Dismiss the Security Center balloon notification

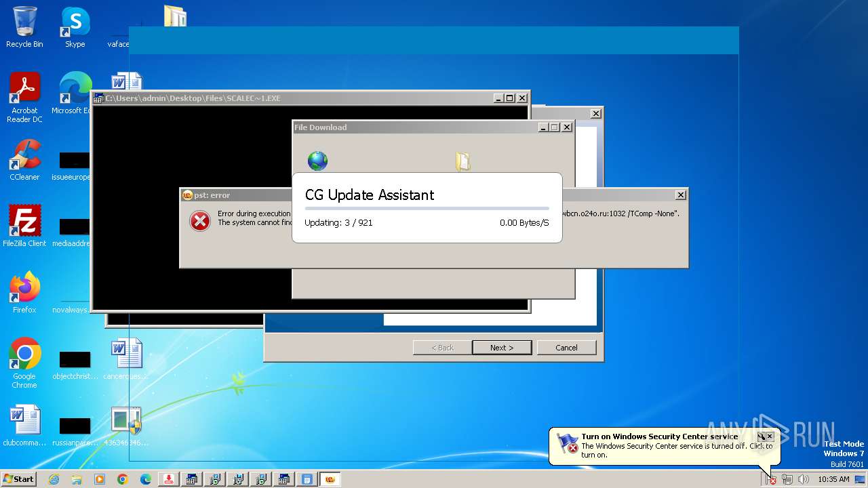point(770,436)
